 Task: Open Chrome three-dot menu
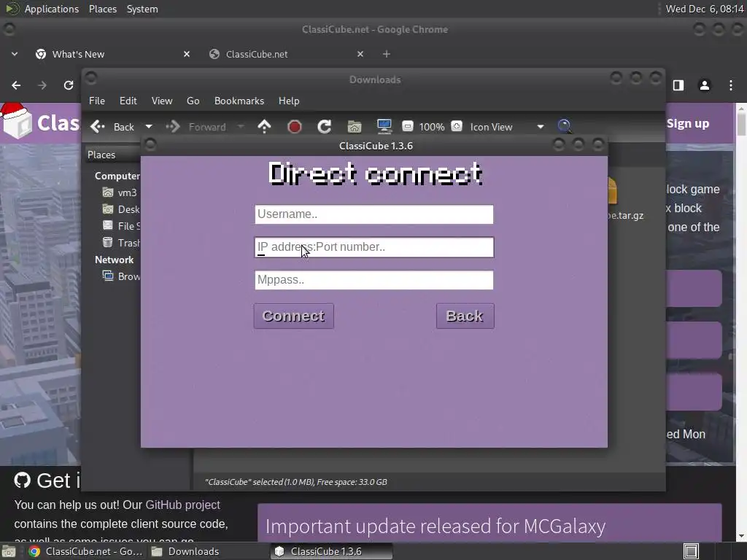coord(731,85)
